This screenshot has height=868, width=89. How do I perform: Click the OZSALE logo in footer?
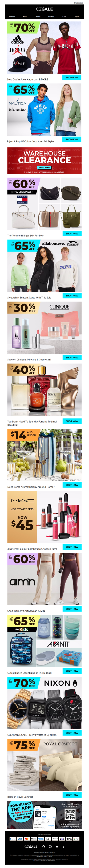[x=31, y=846]
